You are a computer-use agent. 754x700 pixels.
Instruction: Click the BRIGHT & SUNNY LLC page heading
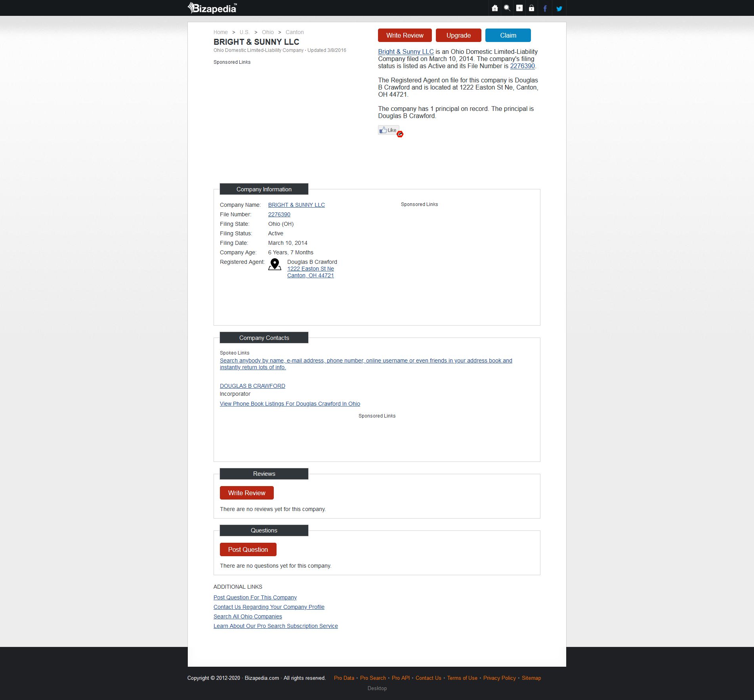point(256,42)
